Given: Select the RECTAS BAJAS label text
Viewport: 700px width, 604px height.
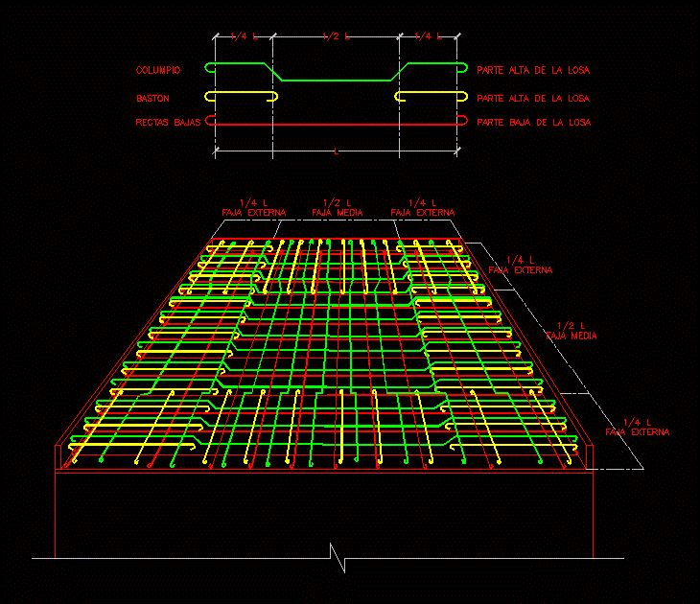Looking at the screenshot, I should coord(168,122).
